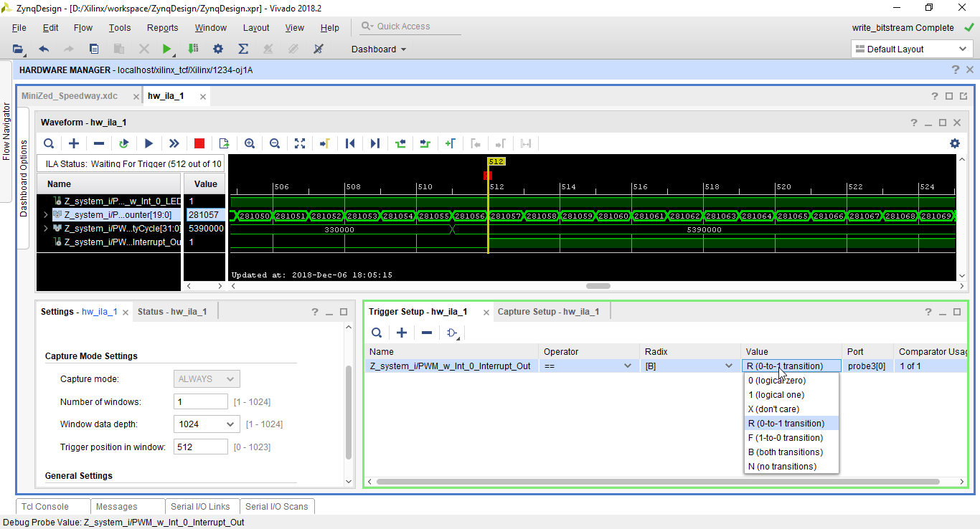Viewport: 980px width, 529px height.
Task: Select F (1-to-0 transition) option
Action: pyautogui.click(x=785, y=438)
